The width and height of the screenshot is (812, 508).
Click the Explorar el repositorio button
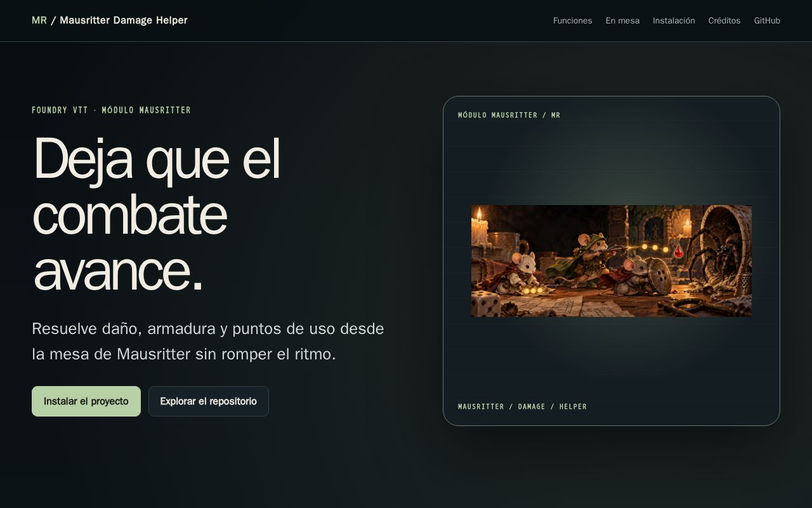click(209, 401)
